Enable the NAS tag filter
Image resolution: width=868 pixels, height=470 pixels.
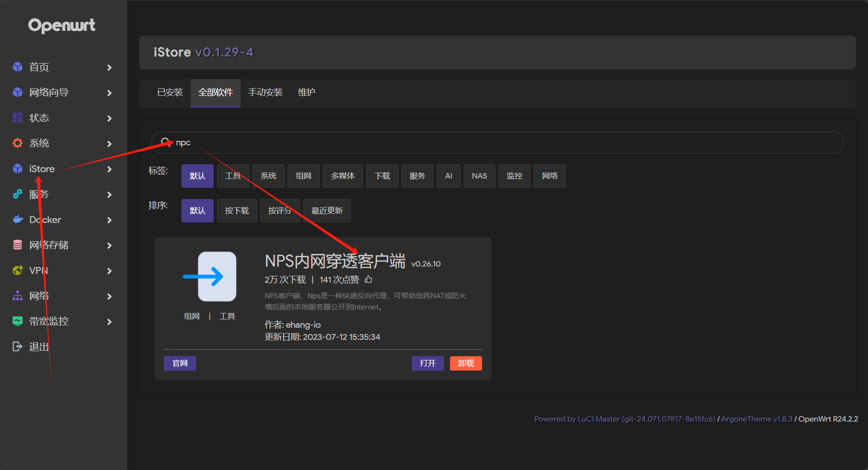pyautogui.click(x=479, y=176)
